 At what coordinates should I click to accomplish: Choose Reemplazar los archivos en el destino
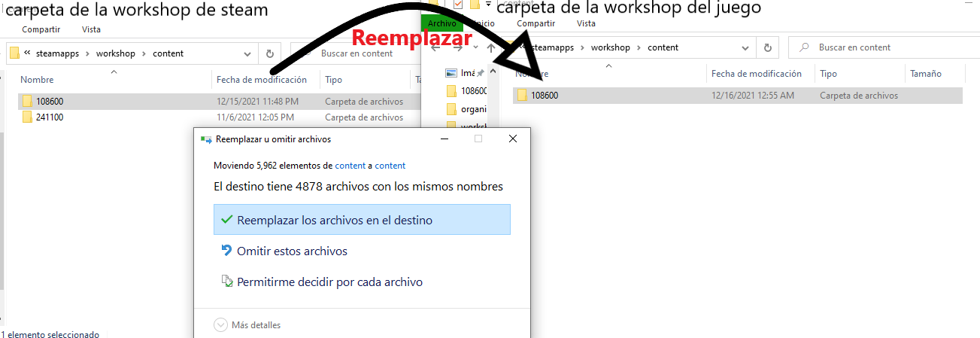pyautogui.click(x=362, y=220)
